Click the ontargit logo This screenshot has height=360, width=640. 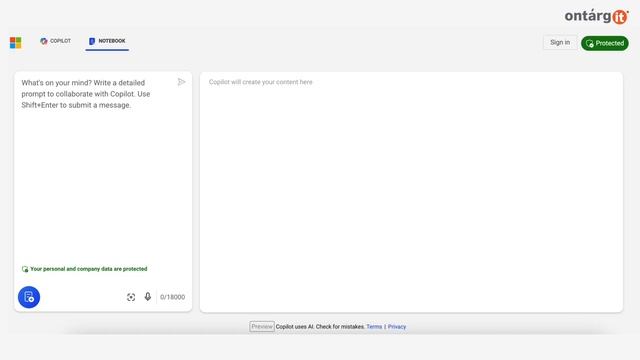[x=596, y=16]
